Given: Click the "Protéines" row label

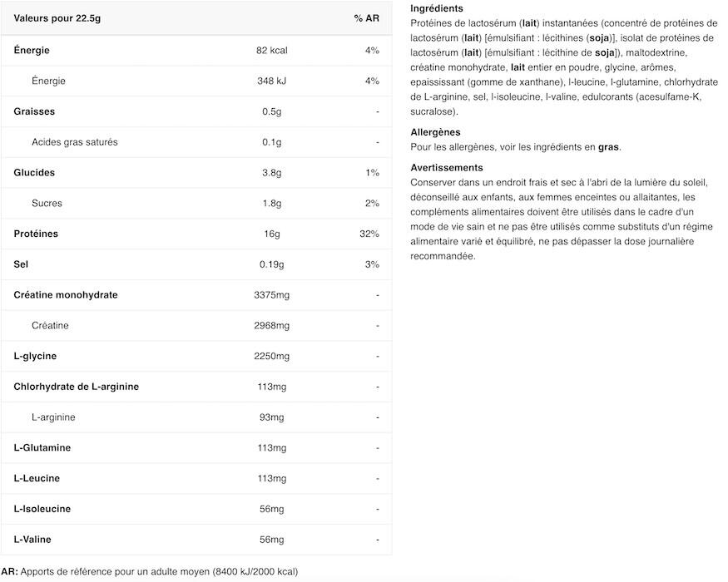Looking at the screenshot, I should 36,234.
